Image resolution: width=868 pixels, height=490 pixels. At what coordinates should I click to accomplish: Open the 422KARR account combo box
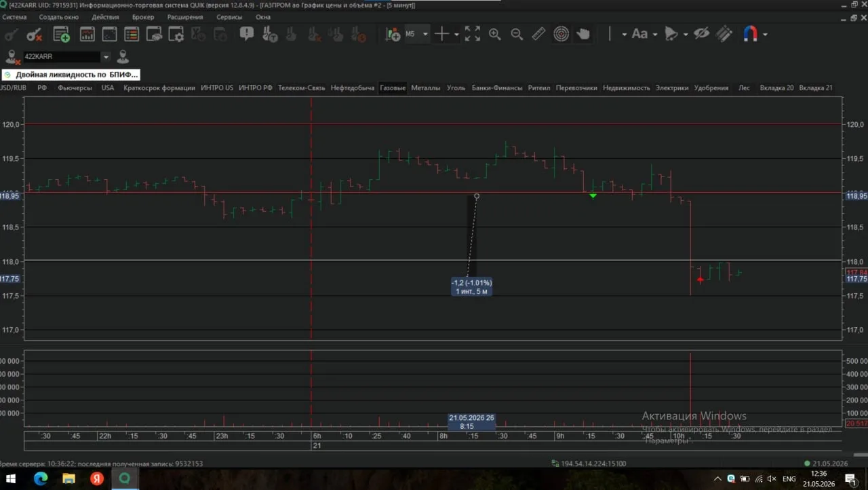point(66,57)
